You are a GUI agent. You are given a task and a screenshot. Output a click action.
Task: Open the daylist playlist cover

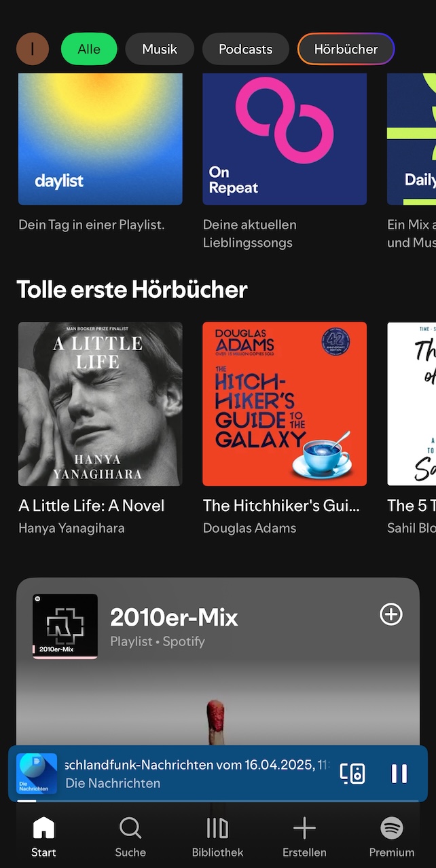pos(101,139)
